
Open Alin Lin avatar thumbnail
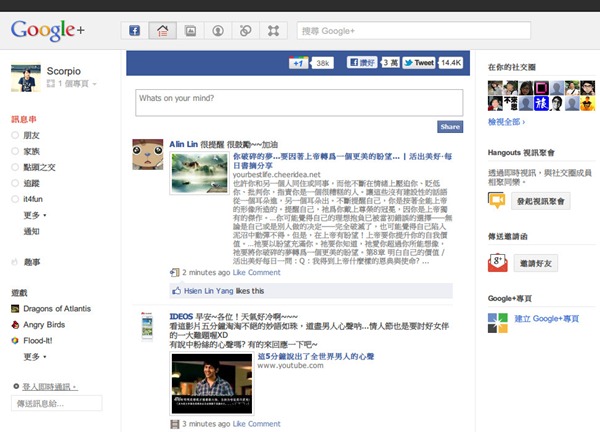coord(148,154)
